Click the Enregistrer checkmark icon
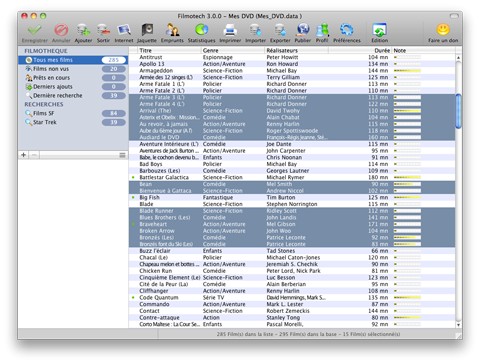Screen dimensions: 480x364 [35, 30]
